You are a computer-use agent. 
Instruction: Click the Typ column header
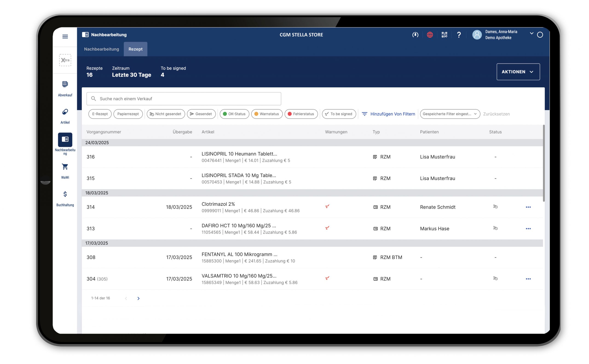(x=376, y=132)
